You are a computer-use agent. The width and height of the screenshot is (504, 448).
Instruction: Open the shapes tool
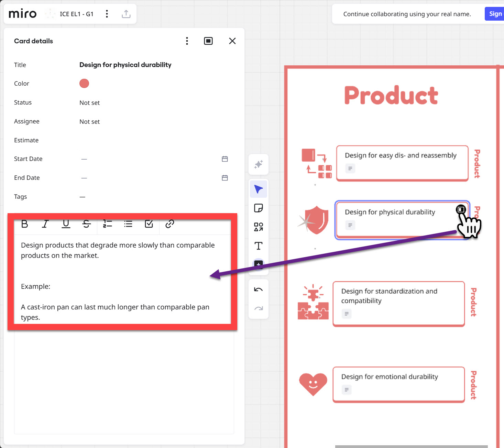[258, 227]
